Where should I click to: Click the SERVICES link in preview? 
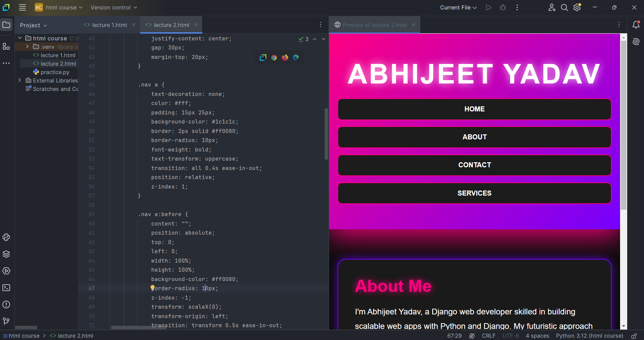474,193
